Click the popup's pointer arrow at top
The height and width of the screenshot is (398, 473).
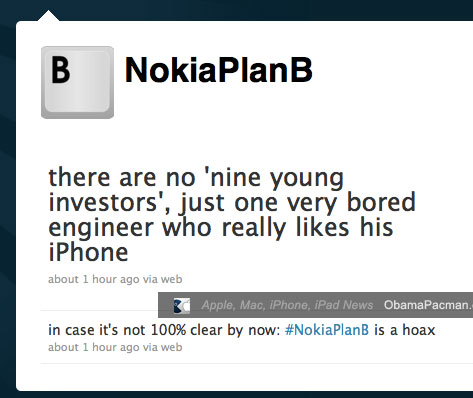48,16
